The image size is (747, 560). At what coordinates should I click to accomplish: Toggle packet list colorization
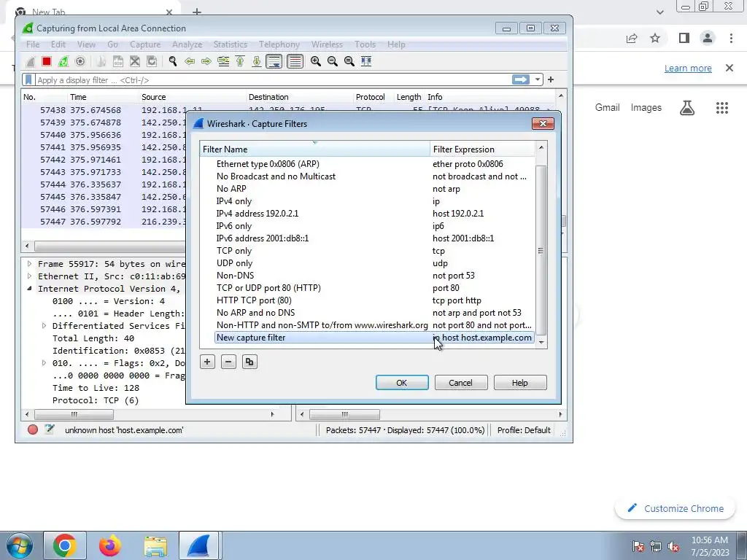click(x=295, y=61)
